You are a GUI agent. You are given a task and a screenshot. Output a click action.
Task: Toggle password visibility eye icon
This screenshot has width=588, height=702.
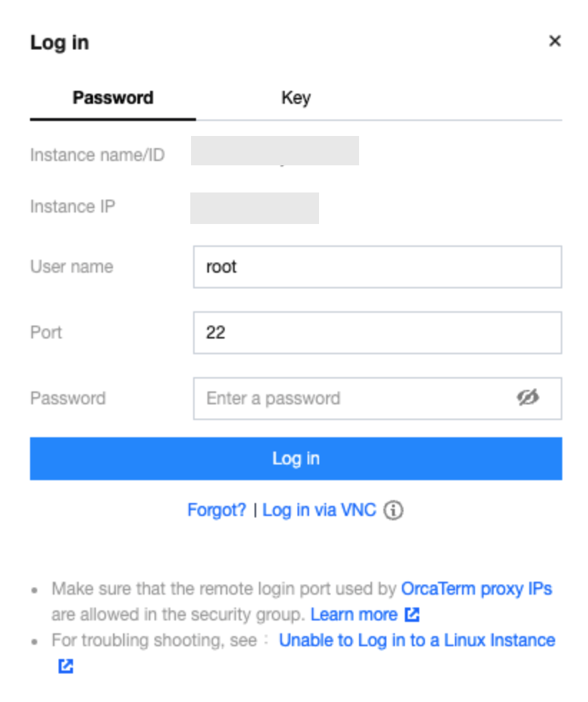pyautogui.click(x=528, y=398)
